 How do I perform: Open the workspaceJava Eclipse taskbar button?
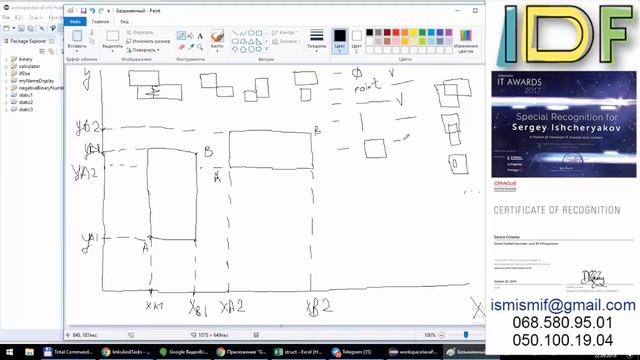(x=413, y=352)
